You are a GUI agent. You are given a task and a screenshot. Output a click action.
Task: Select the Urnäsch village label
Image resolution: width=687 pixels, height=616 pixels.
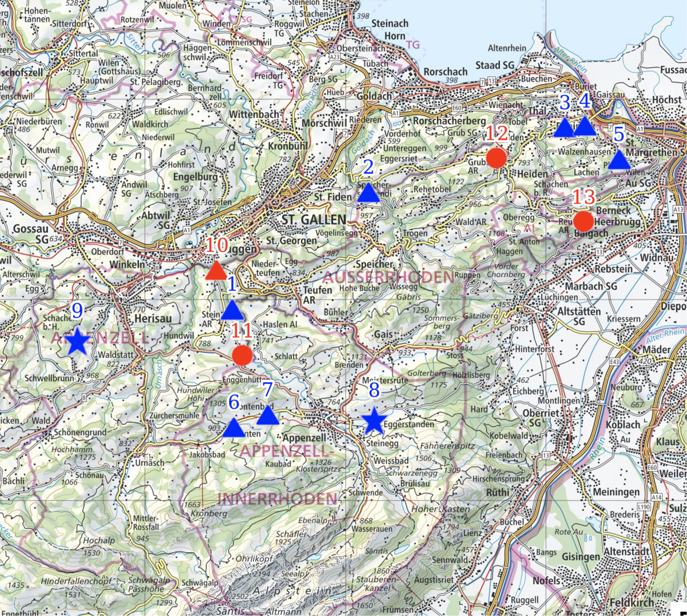[x=150, y=463]
